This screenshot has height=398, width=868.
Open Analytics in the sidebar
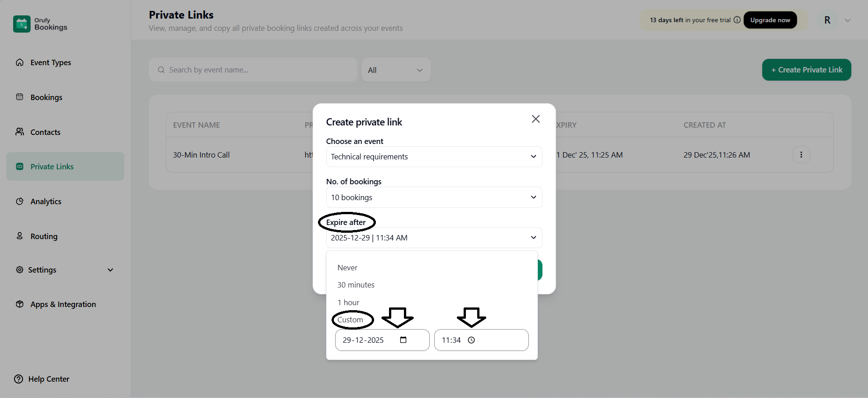coord(46,201)
